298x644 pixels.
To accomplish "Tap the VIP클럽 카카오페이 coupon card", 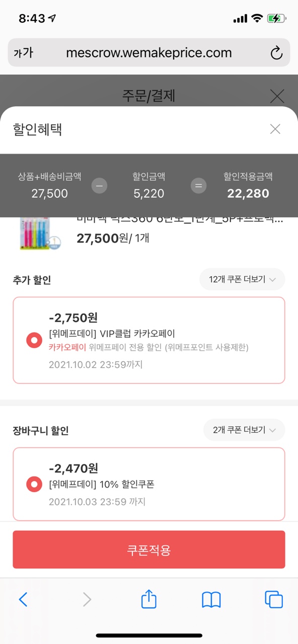I will (149, 340).
